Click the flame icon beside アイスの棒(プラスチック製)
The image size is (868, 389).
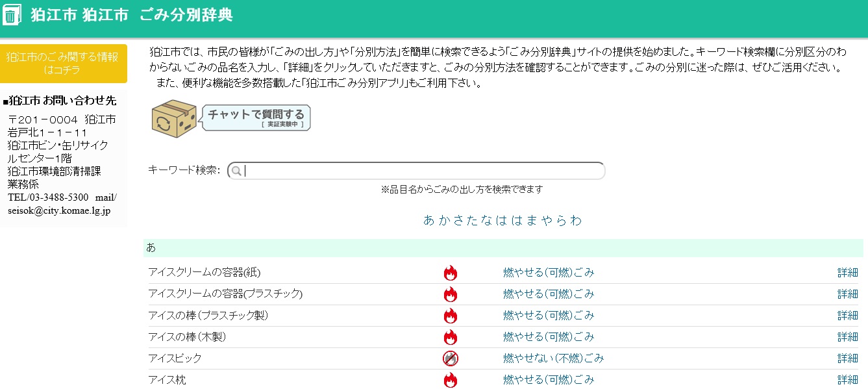451,316
